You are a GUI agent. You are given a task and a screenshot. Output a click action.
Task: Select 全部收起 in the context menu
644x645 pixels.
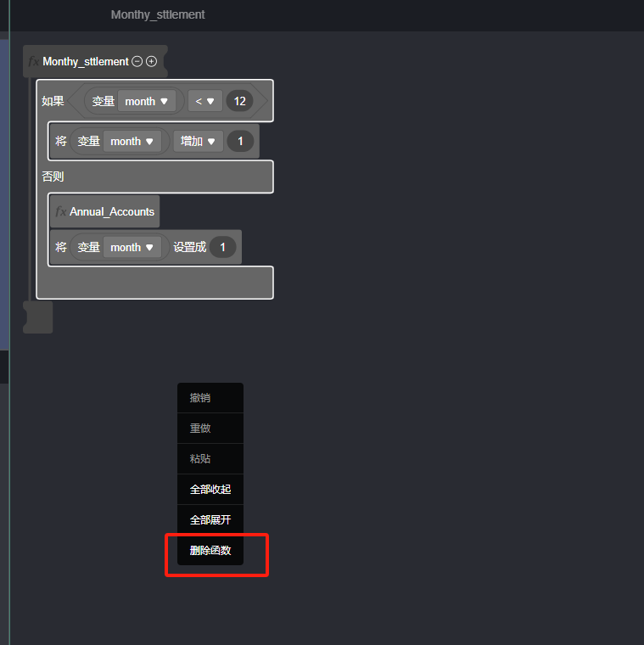click(210, 490)
